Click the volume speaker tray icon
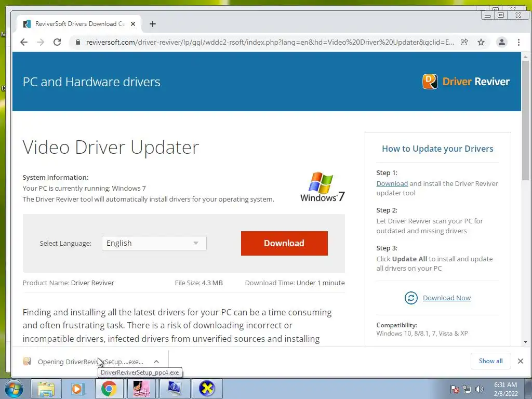This screenshot has height=399, width=532. coord(480,389)
